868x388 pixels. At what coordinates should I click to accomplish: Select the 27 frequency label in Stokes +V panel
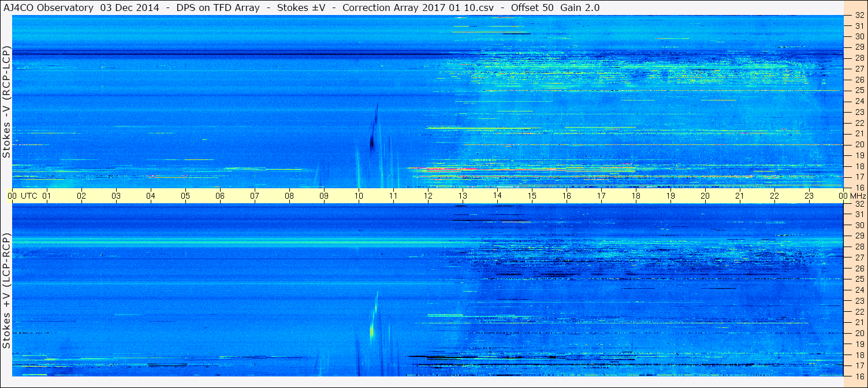[859, 258]
